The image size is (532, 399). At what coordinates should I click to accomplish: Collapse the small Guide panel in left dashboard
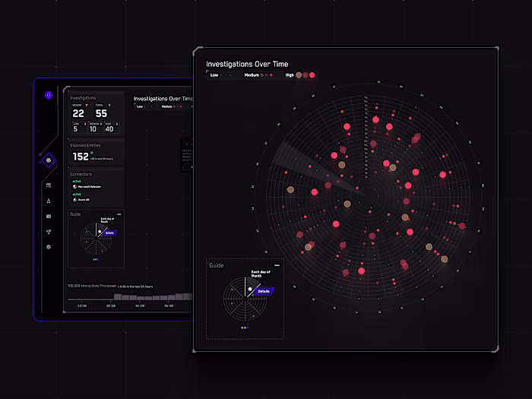click(119, 214)
